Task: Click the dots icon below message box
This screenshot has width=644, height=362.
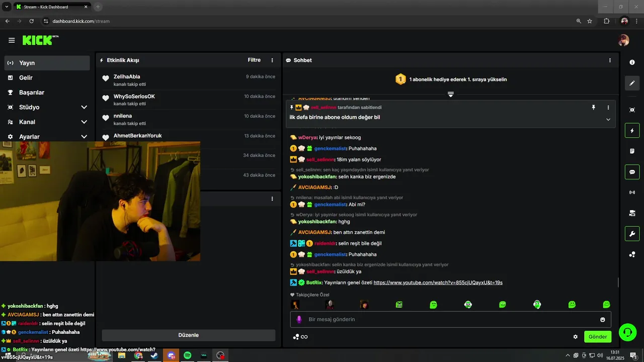Action: (x=296, y=337)
